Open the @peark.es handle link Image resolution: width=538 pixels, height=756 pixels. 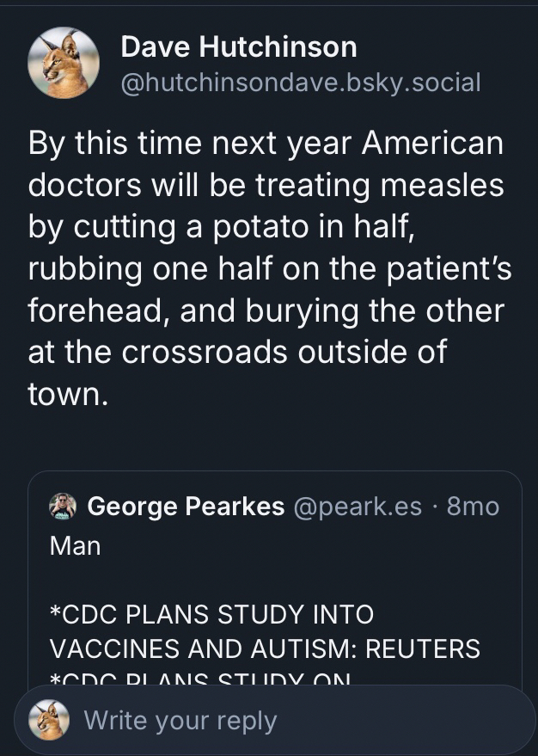[x=358, y=507]
